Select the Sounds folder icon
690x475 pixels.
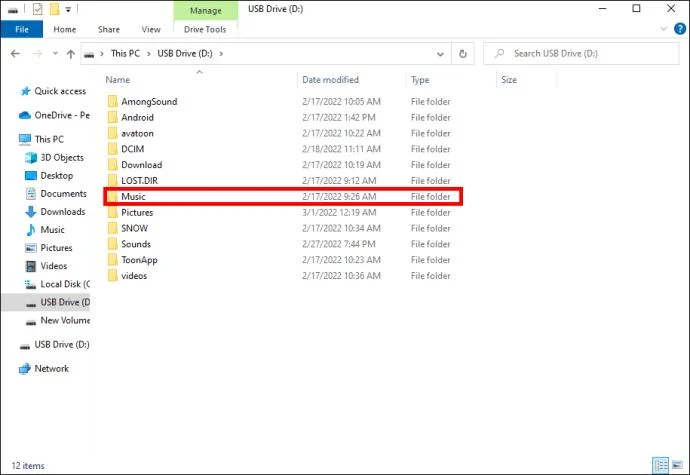(113, 244)
